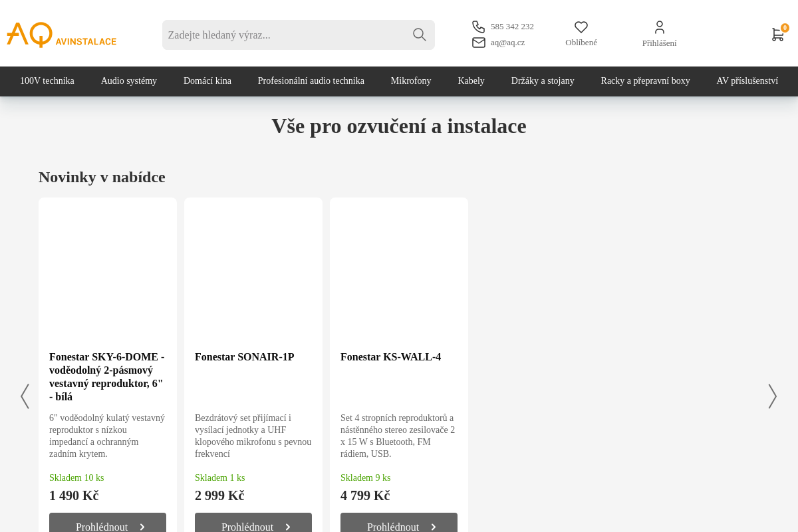Open the Kabely menu
Viewport: 798px width, 532px height.
pos(471,81)
